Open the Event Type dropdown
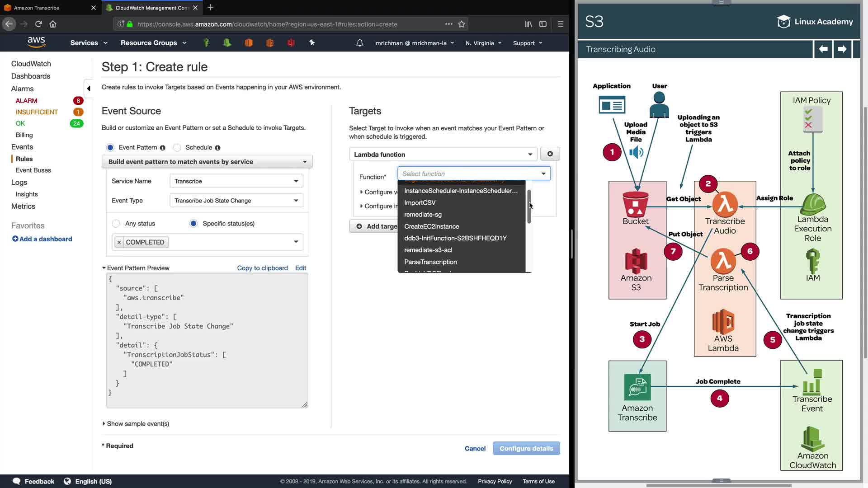Viewport: 868px width, 488px height. [x=236, y=201]
